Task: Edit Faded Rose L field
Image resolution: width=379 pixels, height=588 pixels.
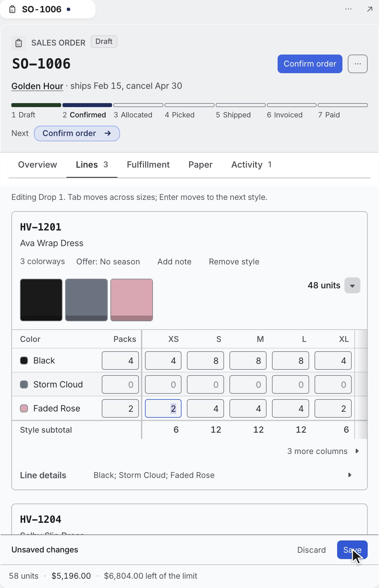Action: click(291, 408)
